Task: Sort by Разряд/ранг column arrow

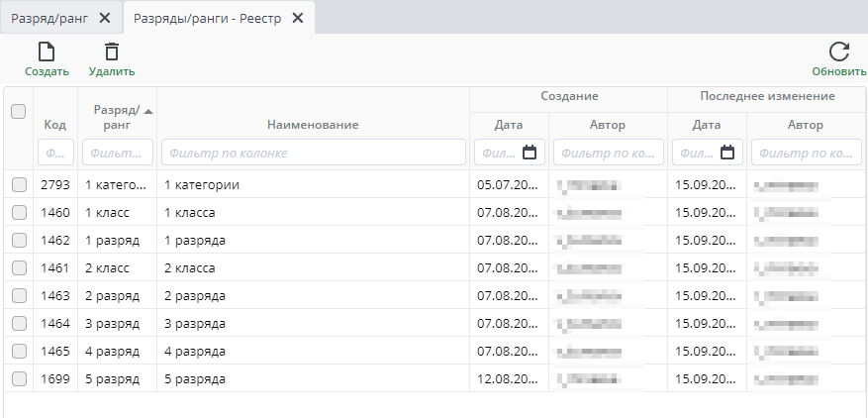Action: point(148,111)
